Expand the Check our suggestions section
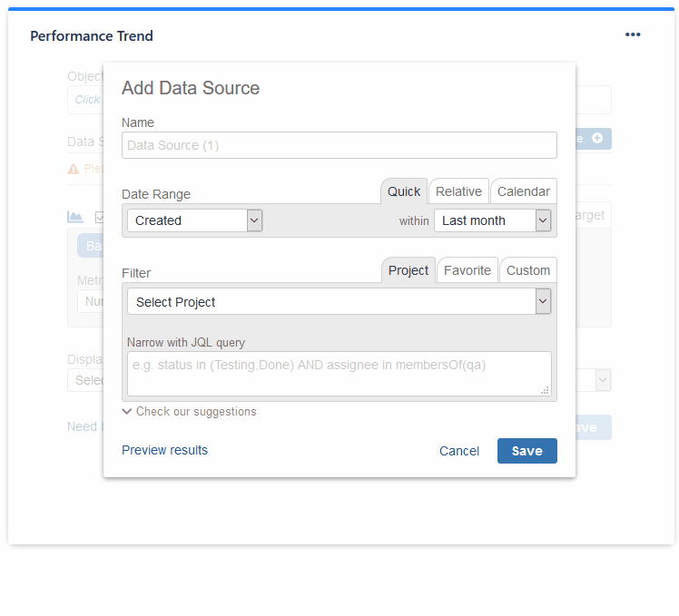Screen dimensions: 679x616 coord(190,412)
